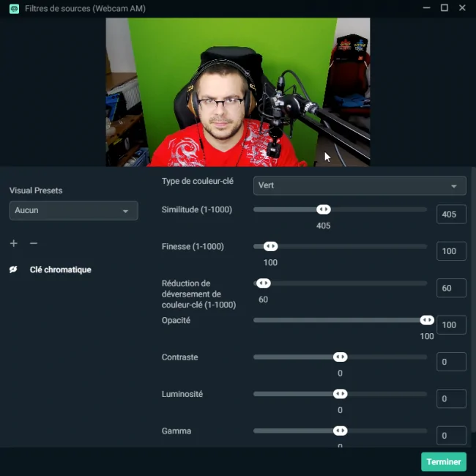Click the Similitude slider handle
The height and width of the screenshot is (476, 476).
tap(324, 209)
